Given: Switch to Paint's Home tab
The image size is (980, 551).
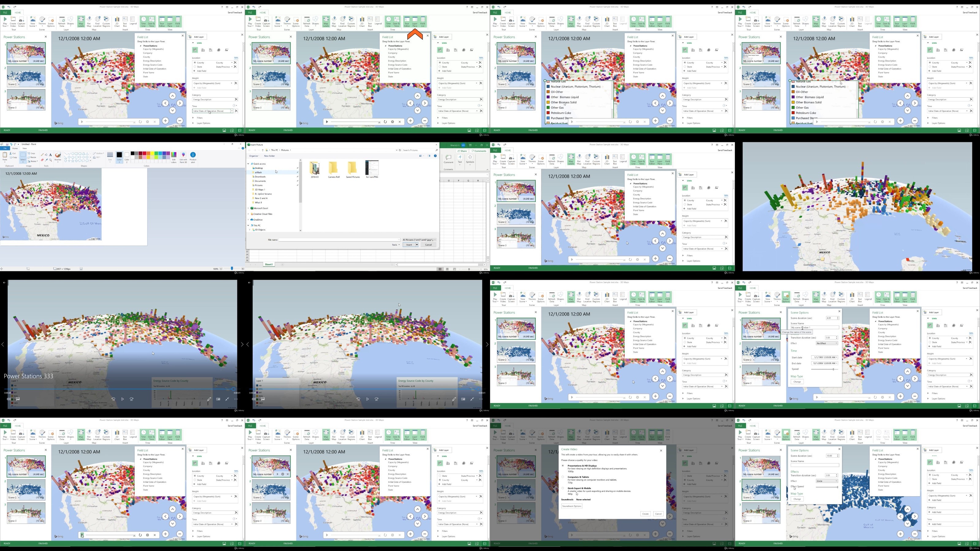Looking at the screenshot, I should [15, 148].
